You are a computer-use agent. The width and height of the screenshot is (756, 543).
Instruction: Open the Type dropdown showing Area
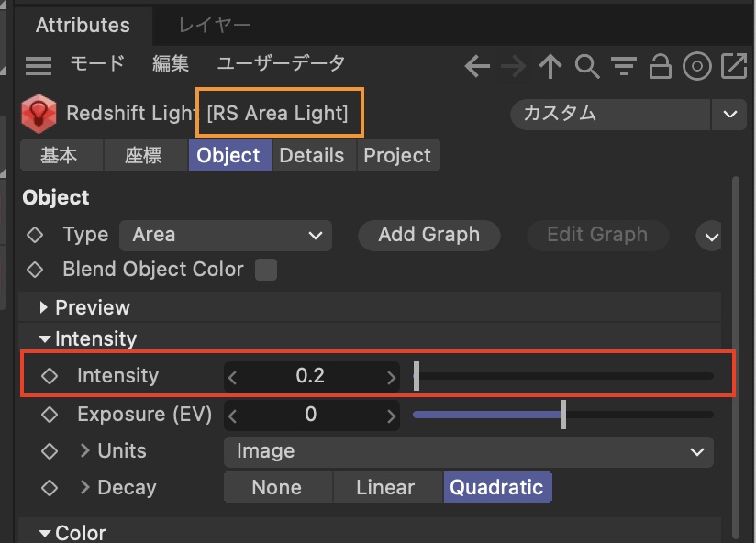(x=226, y=235)
